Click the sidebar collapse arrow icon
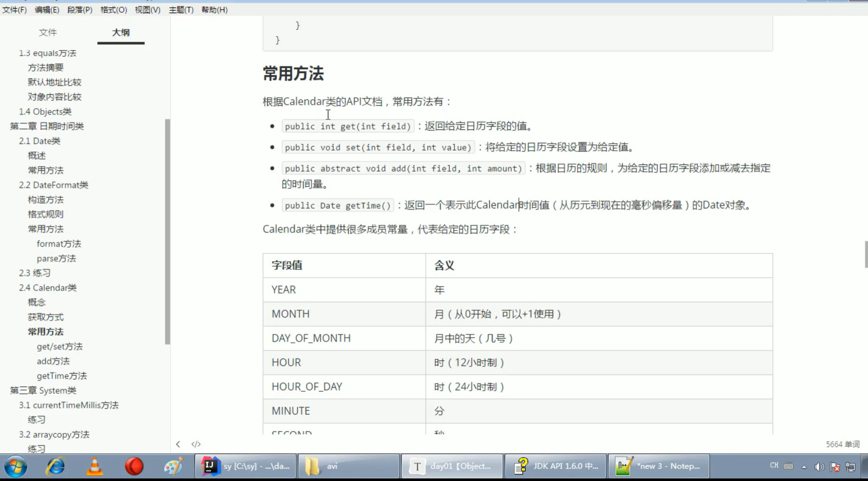 coord(178,444)
